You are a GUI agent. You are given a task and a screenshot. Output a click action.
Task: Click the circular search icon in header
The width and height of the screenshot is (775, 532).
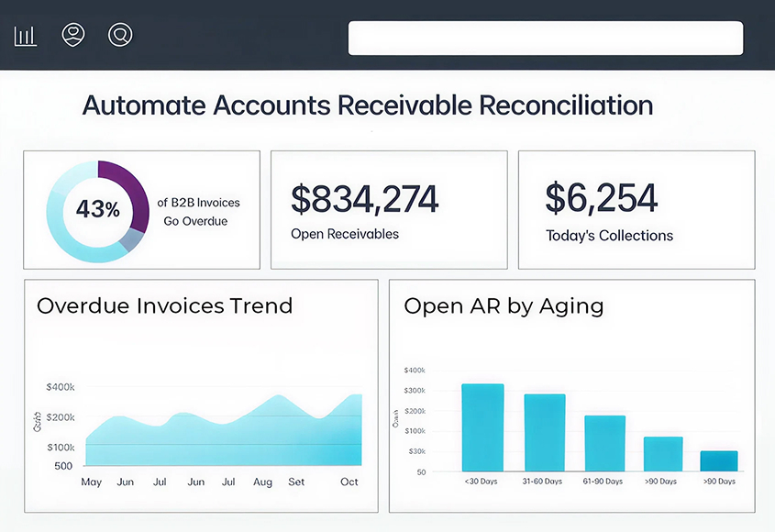(x=120, y=35)
